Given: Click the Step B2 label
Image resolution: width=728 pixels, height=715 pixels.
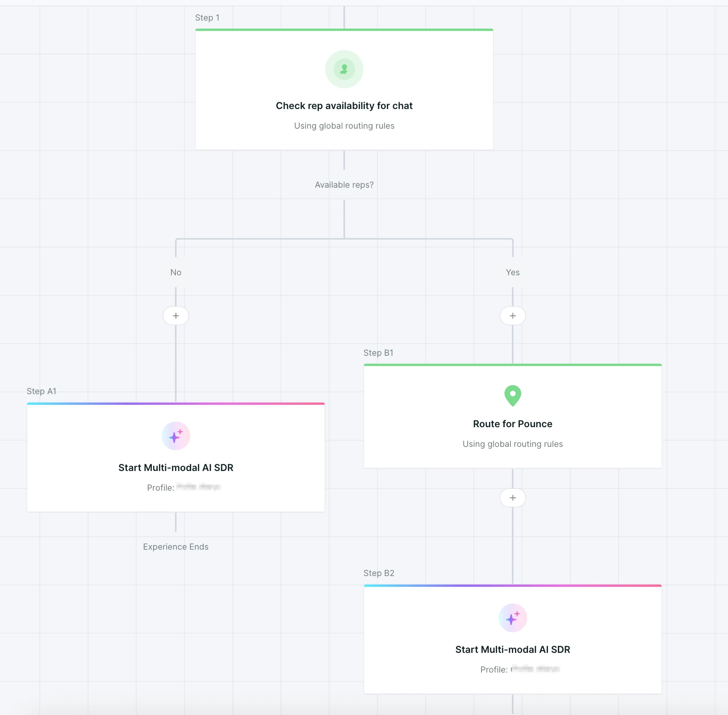Looking at the screenshot, I should point(379,573).
